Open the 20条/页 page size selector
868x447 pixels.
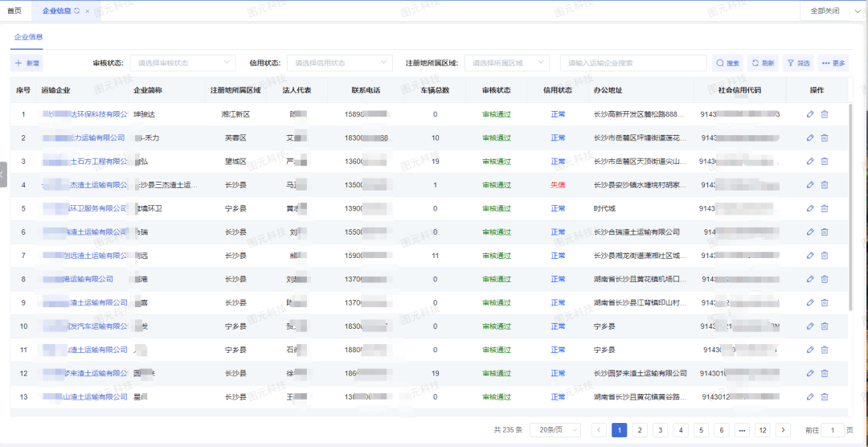[555, 430]
